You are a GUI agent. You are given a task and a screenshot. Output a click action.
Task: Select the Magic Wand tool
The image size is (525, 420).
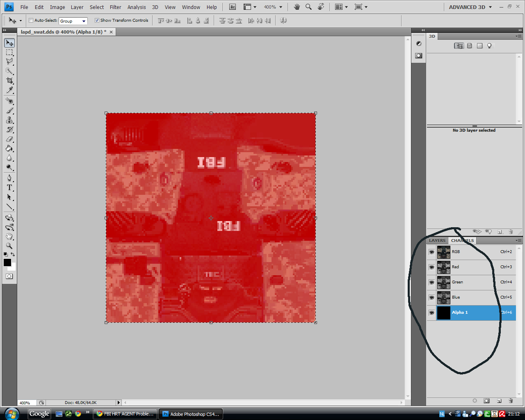click(x=9, y=71)
